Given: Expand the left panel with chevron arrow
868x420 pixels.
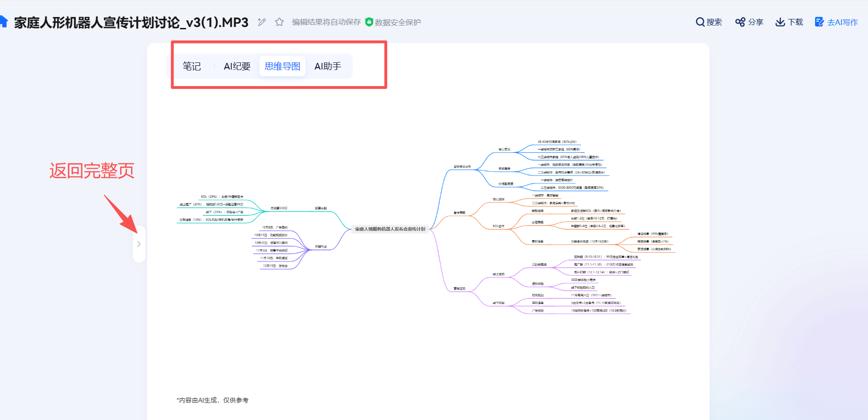Looking at the screenshot, I should [139, 244].
